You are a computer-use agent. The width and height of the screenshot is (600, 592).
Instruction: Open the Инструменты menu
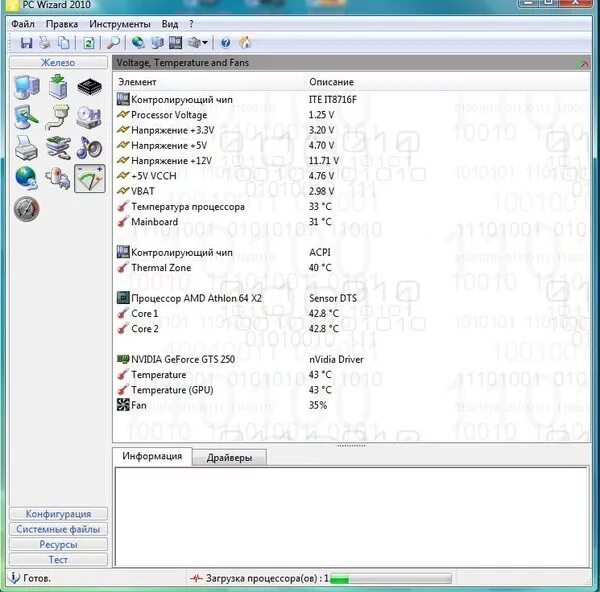point(119,24)
